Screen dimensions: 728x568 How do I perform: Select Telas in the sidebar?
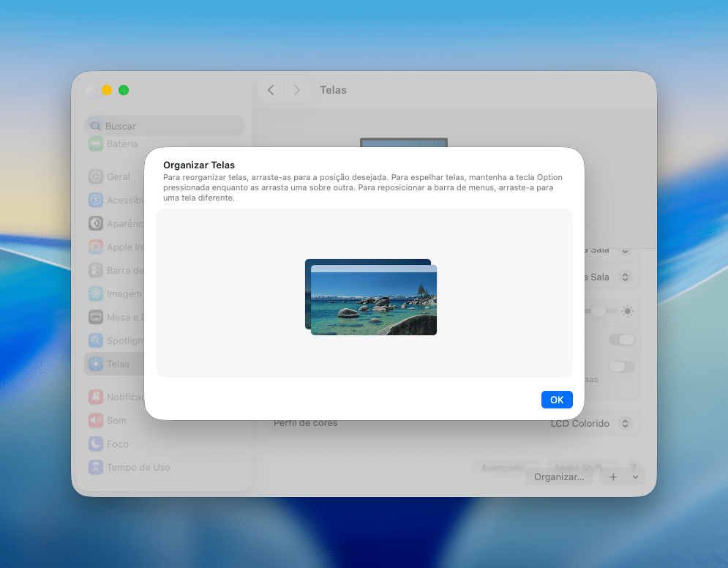click(x=117, y=364)
